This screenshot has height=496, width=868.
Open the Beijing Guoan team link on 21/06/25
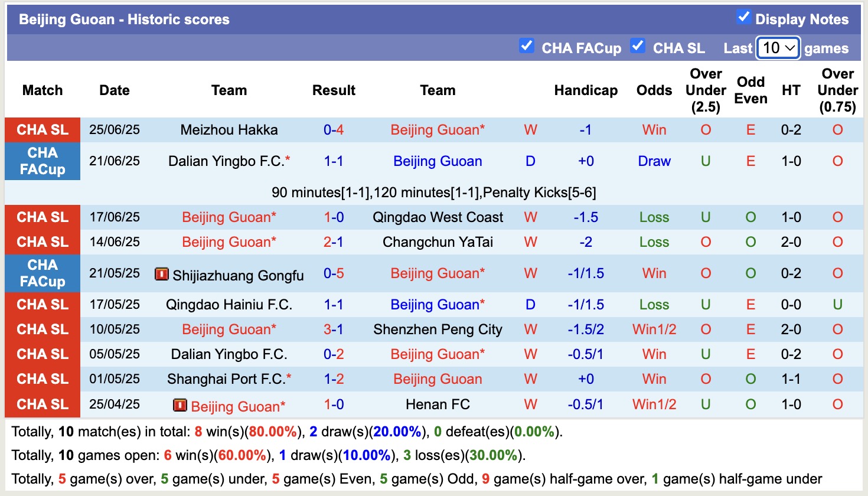[437, 161]
